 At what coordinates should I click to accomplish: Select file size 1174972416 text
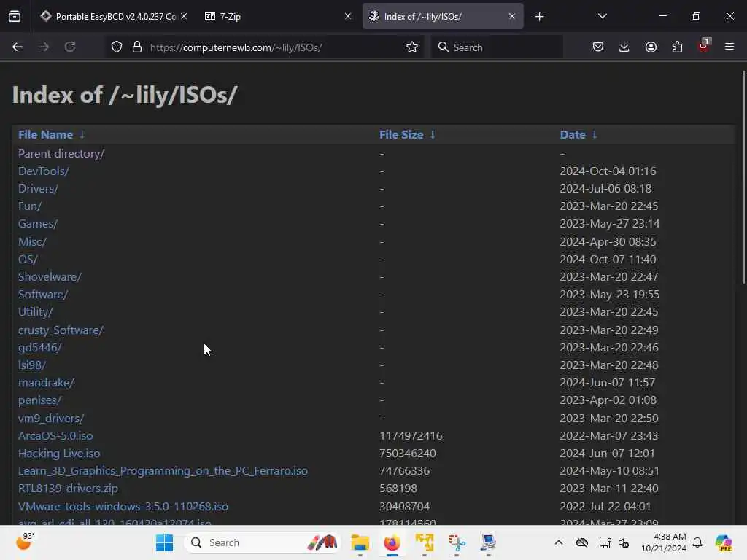tap(411, 436)
